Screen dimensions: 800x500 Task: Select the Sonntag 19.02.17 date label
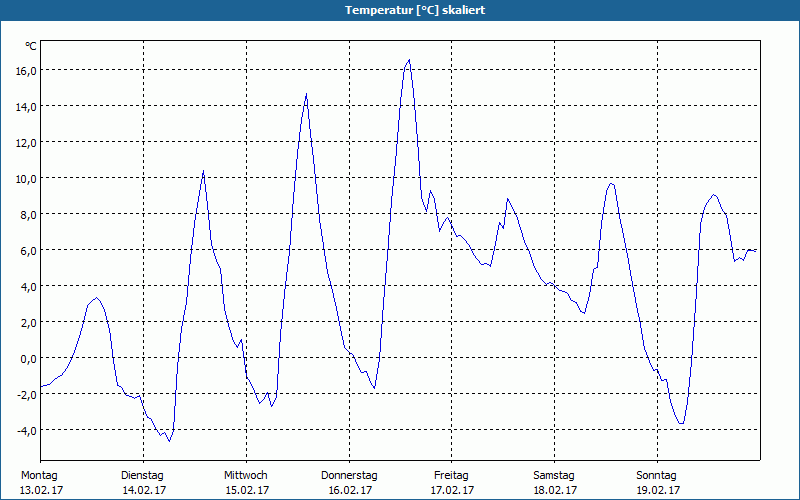click(x=657, y=483)
